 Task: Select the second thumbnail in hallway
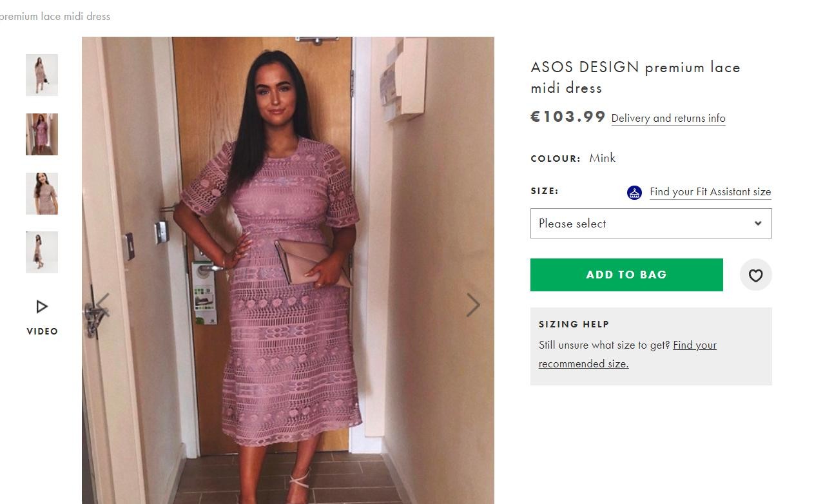(42, 135)
